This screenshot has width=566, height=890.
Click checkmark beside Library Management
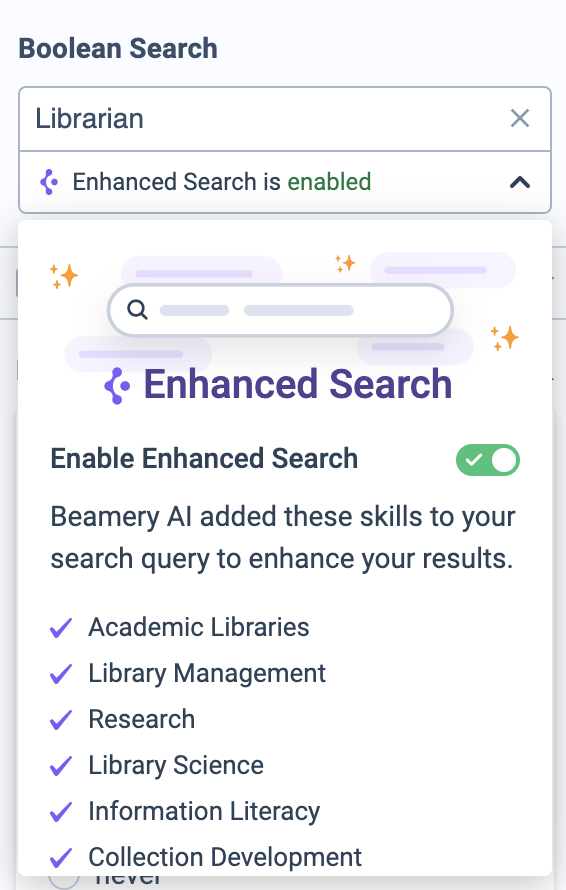61,674
